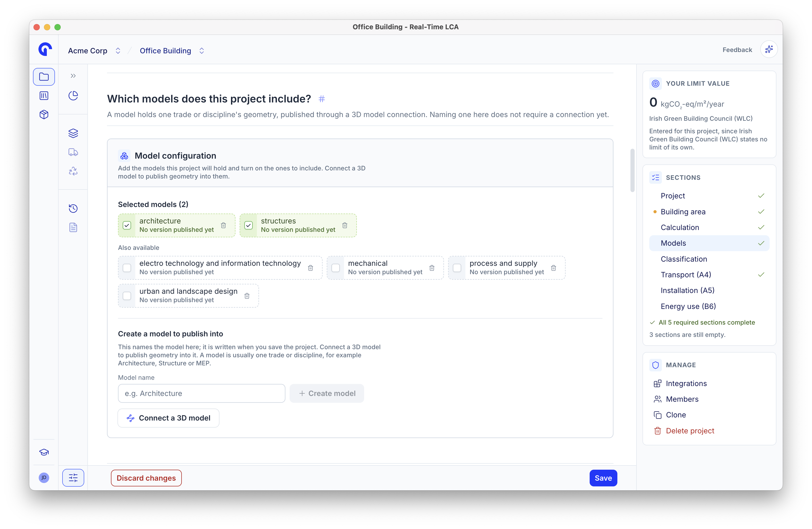Viewport: 812px width, 529px height.
Task: Click the Save button
Action: [x=603, y=478]
